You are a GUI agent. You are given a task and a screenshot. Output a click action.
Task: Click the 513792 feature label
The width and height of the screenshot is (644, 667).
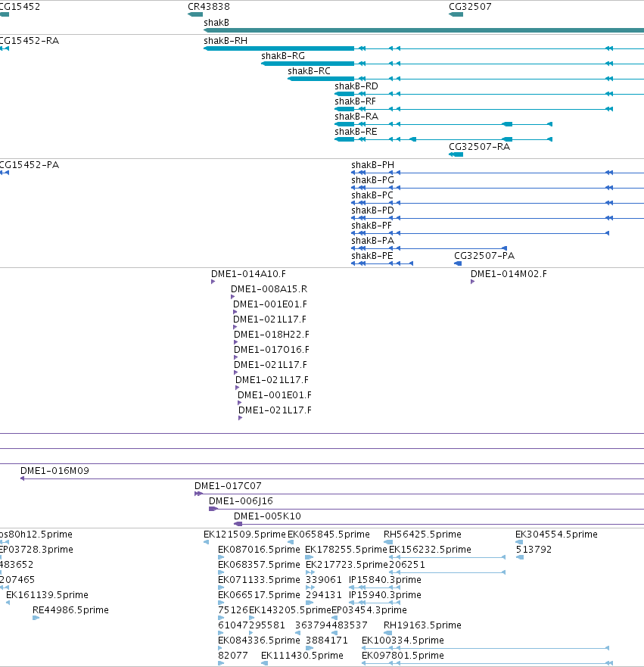(534, 550)
